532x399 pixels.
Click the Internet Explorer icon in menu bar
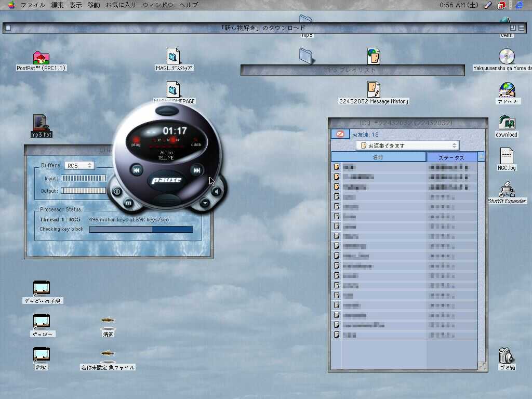[519, 5]
